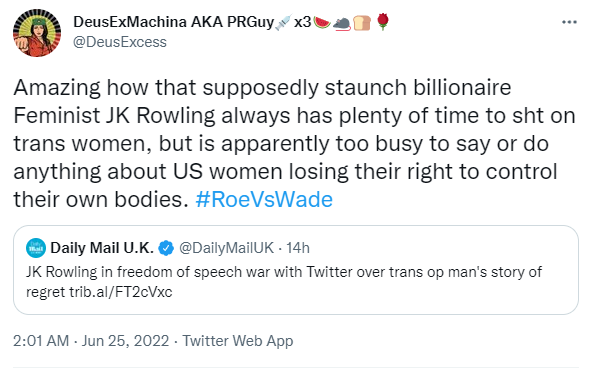Click the Daily Mail U.K. avatar icon

point(36,248)
